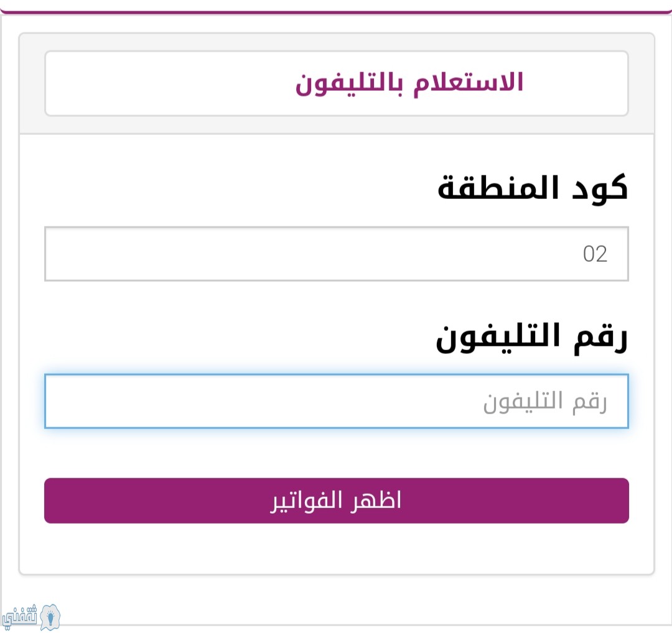Viewport: 672px width, 633px height.
Task: Focus the رقم التليفون input field
Action: [337, 401]
